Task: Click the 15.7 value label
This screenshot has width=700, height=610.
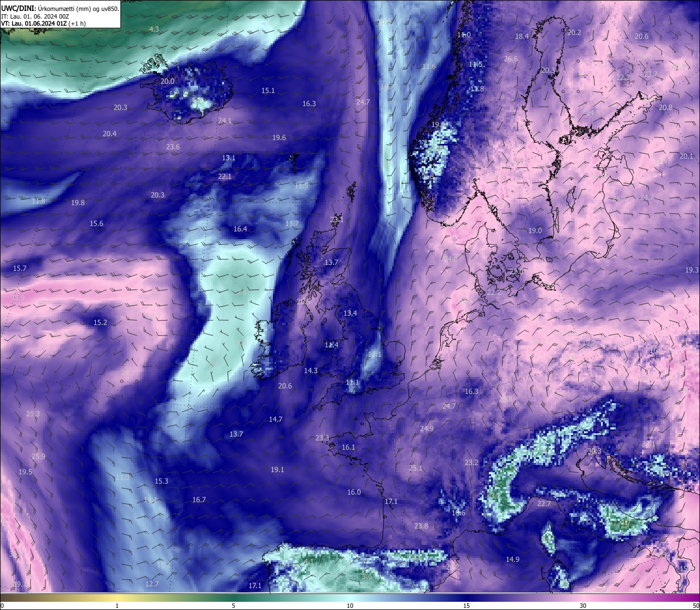Action: coord(20,268)
